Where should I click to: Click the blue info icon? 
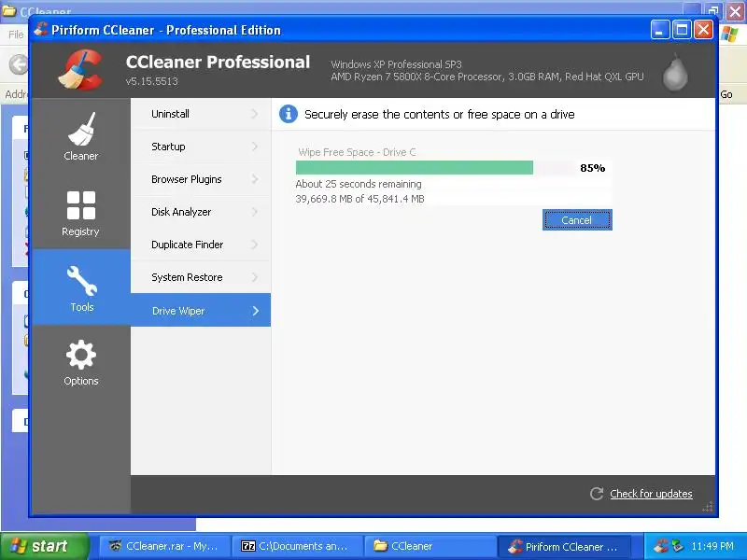coord(289,114)
